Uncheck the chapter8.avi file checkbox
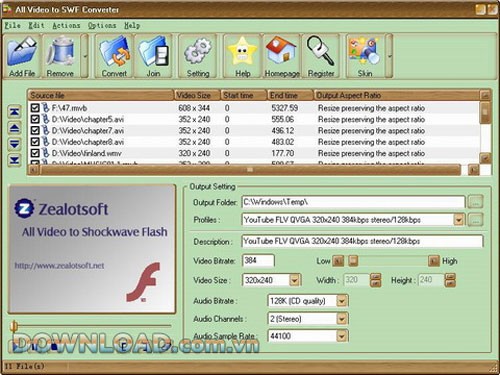The width and height of the screenshot is (500, 375). pos(35,142)
